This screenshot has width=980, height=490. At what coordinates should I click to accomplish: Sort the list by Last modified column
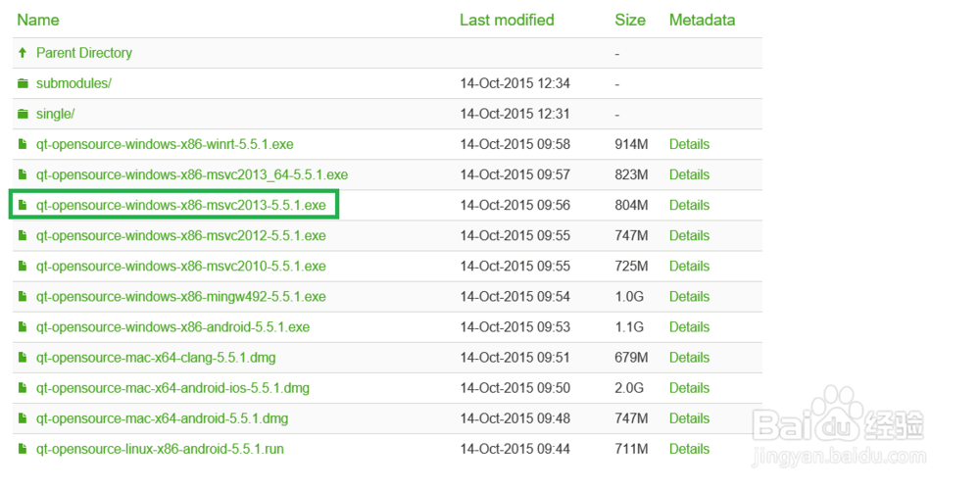coord(507,20)
